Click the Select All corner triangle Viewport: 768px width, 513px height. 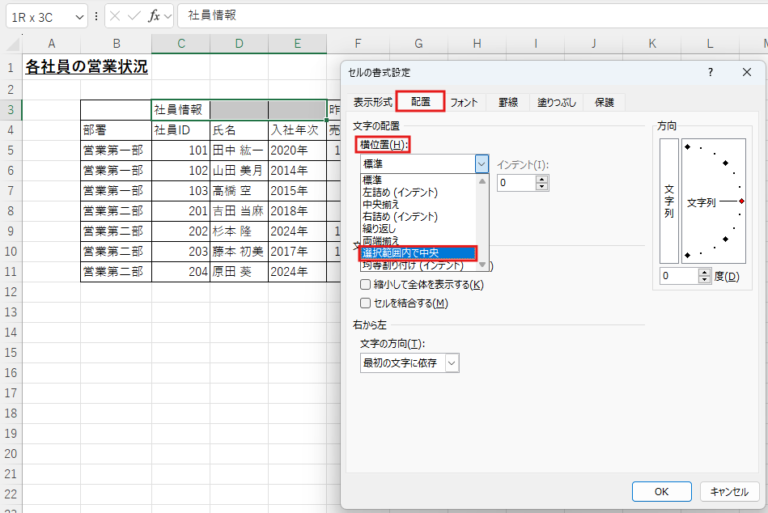[11, 44]
